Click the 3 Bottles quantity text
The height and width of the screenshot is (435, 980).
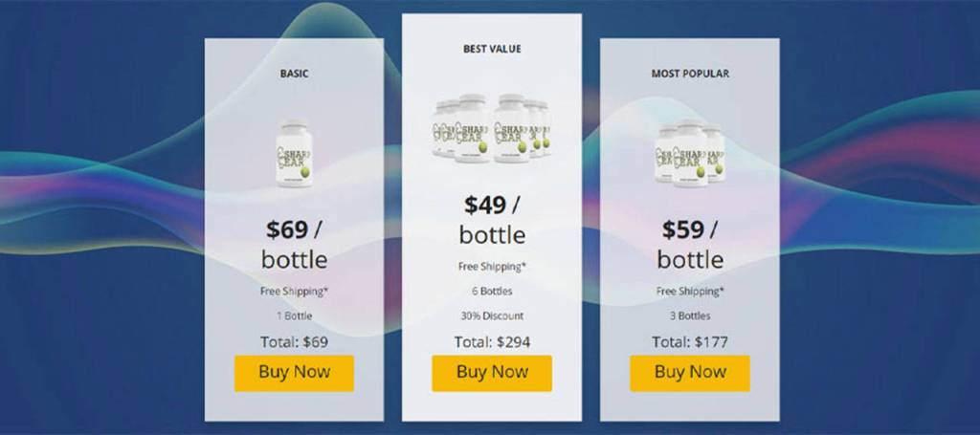[x=689, y=315]
